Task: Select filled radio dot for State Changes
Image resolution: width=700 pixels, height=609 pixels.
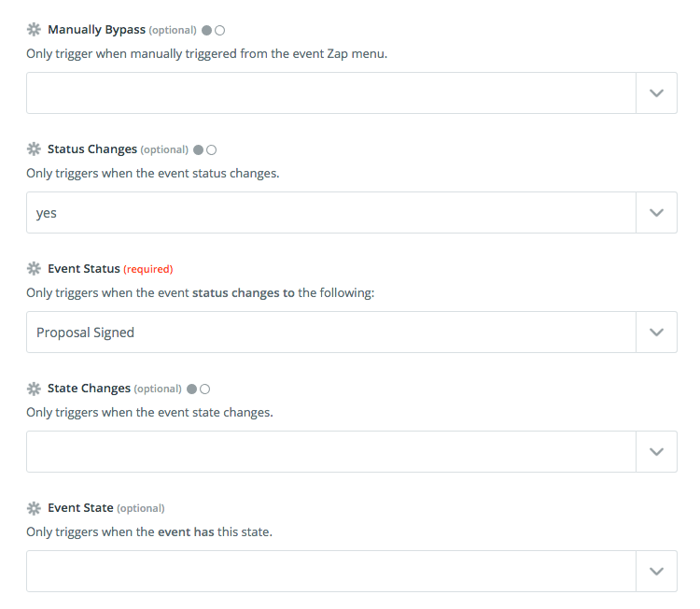Action: 192,389
